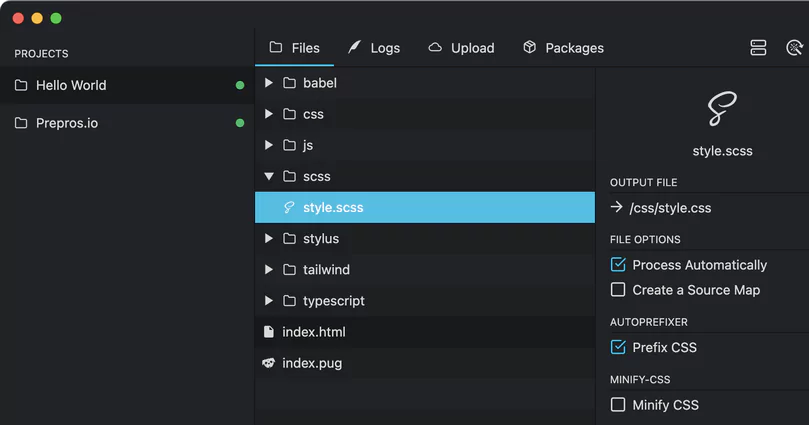The height and width of the screenshot is (425, 809).
Task: Enable Create a Source Map checkbox
Action: pos(618,290)
